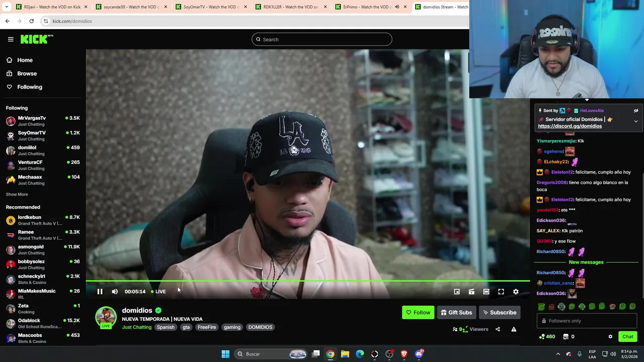Open MrVargasTv channel

point(43,121)
